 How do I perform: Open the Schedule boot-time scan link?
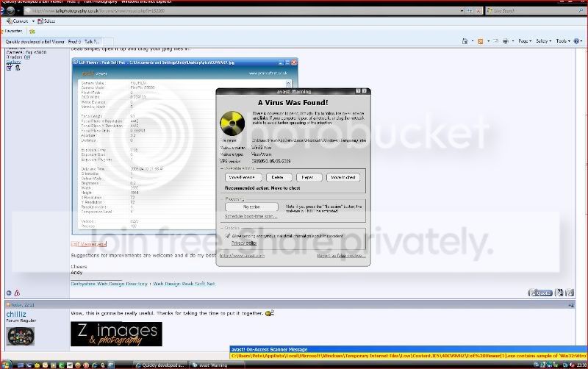click(x=251, y=217)
